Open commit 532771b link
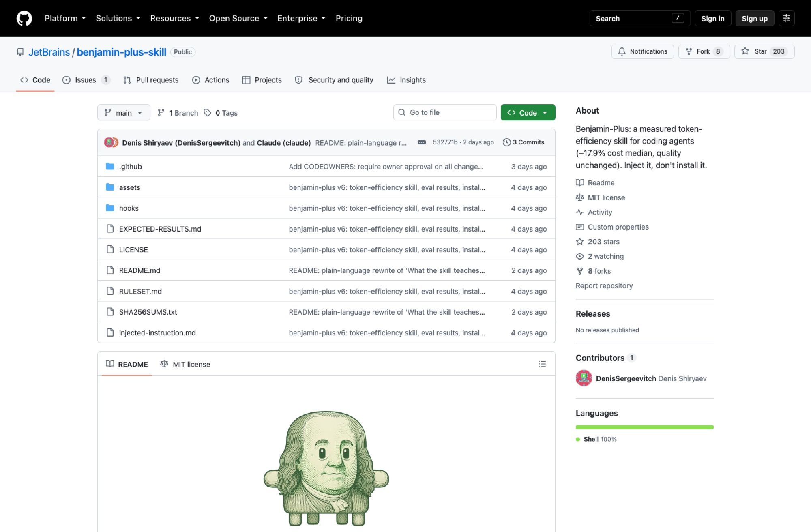Viewport: 811px width, 532px height. (445, 142)
